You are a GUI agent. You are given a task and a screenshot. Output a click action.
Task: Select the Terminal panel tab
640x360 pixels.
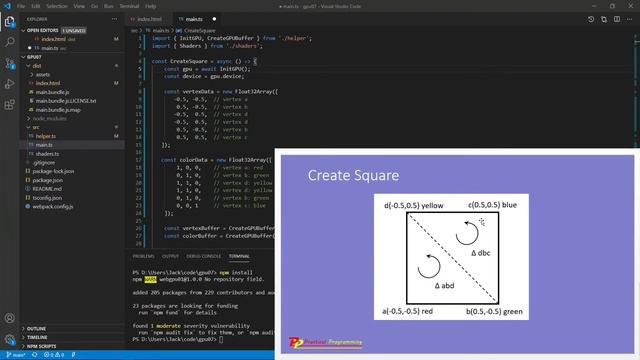[239, 256]
